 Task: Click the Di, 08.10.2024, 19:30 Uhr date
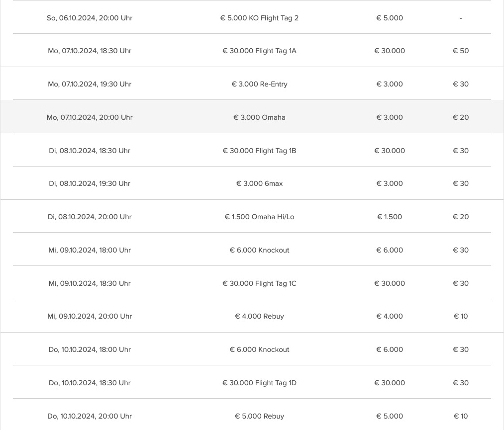(x=90, y=183)
